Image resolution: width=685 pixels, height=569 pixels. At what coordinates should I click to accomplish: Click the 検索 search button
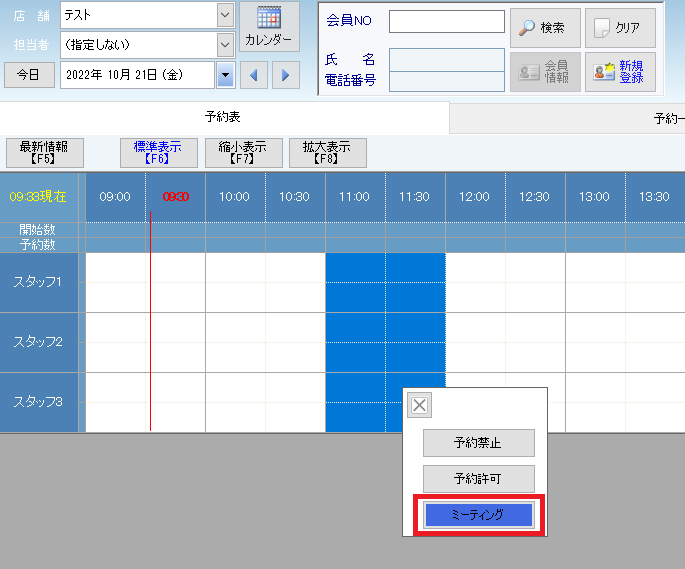pos(544,28)
